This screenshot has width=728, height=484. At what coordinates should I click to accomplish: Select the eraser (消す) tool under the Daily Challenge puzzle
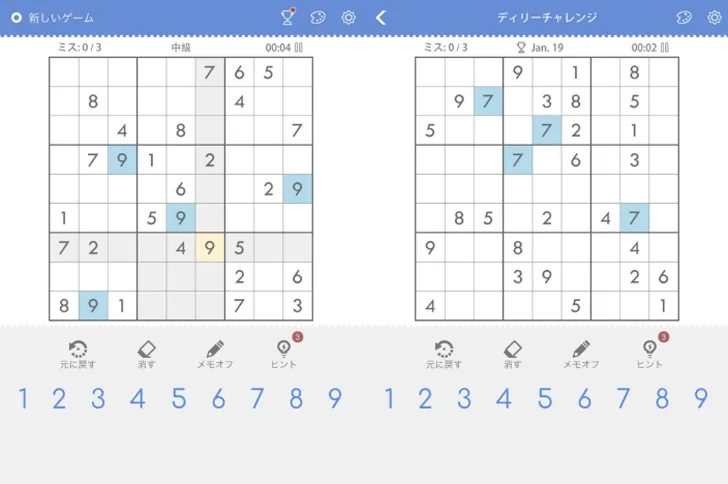point(512,352)
